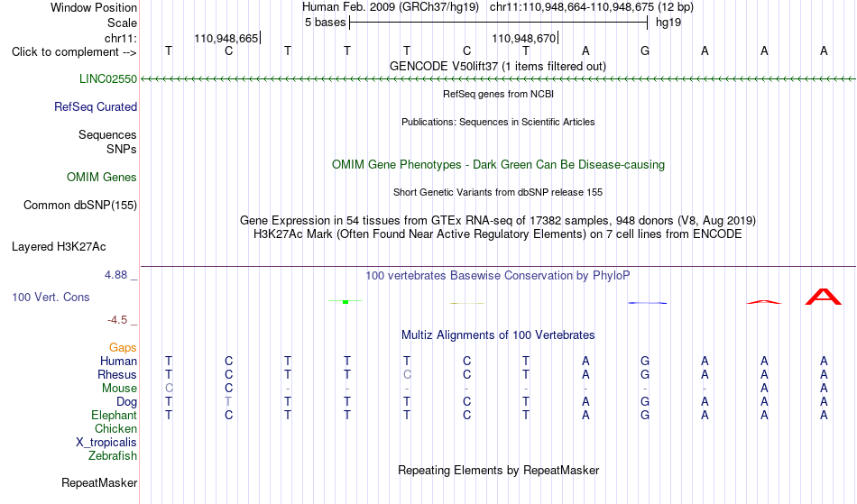
Task: Click 'Short Genetic Variants from dbSNP release 155'
Action: (x=498, y=192)
